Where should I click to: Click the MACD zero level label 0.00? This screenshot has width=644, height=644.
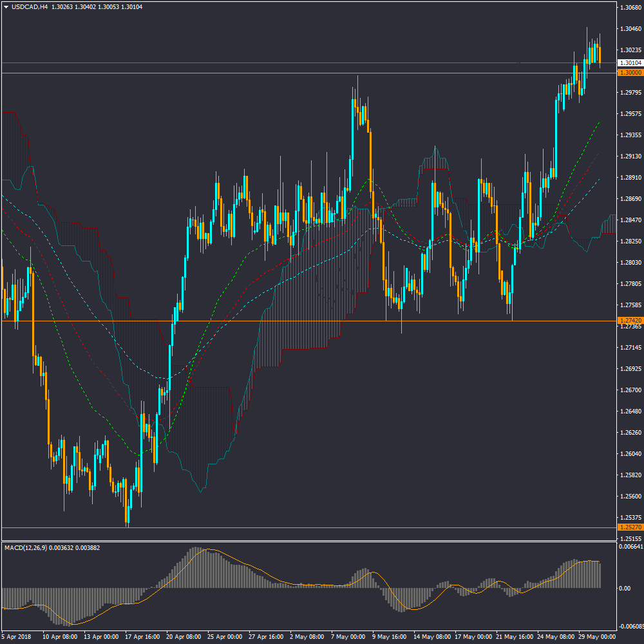point(625,589)
